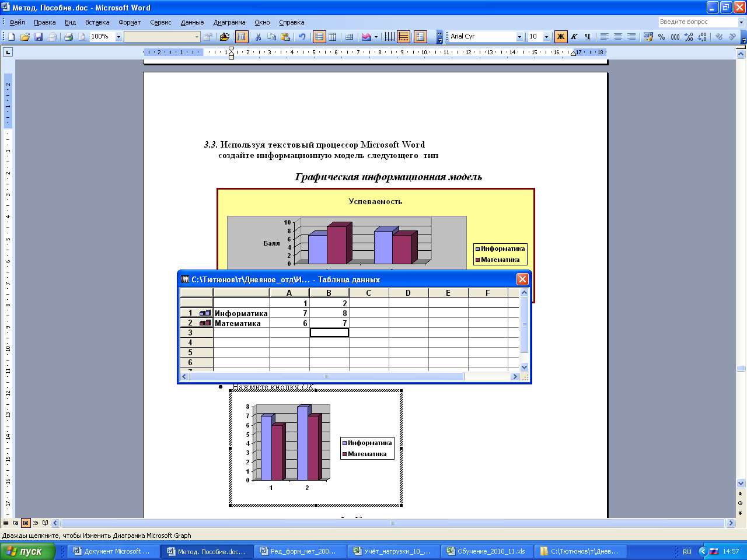
Task: Apply percent style
Action: (x=661, y=37)
